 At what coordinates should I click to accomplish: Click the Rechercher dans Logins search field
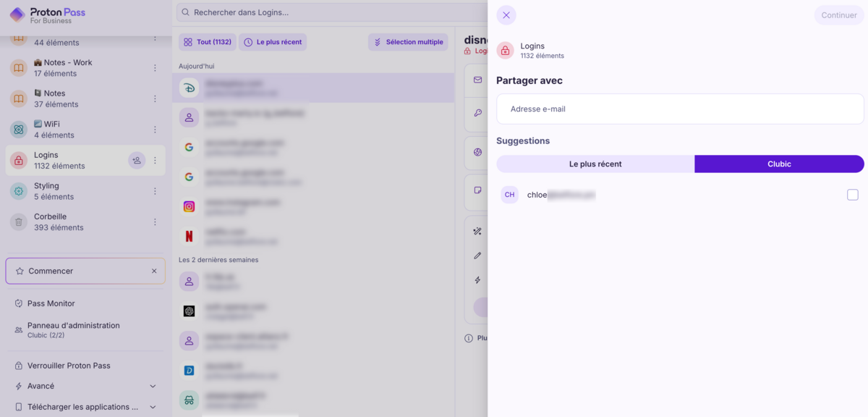tap(333, 12)
